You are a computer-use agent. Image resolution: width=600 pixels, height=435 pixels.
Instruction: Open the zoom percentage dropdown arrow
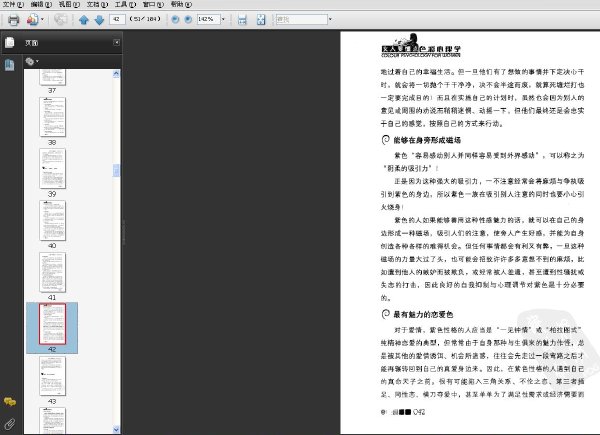(x=223, y=19)
